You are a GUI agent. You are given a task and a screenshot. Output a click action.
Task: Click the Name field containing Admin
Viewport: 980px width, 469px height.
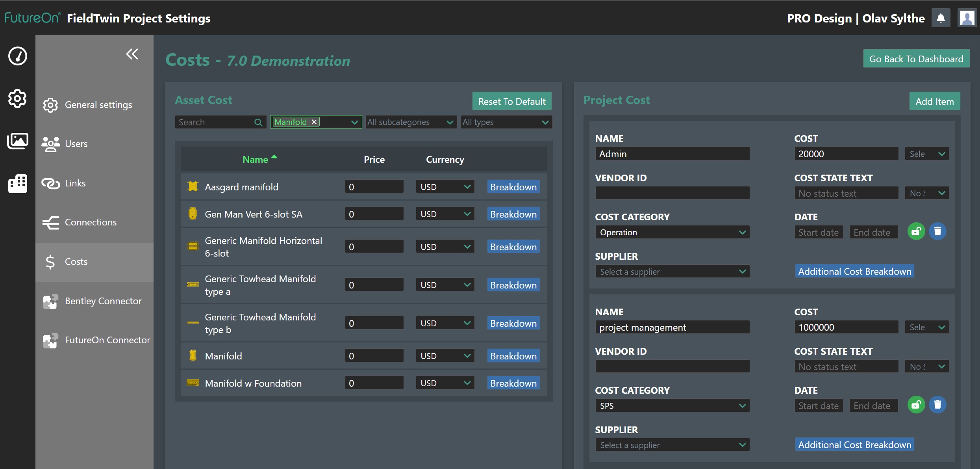(672, 154)
